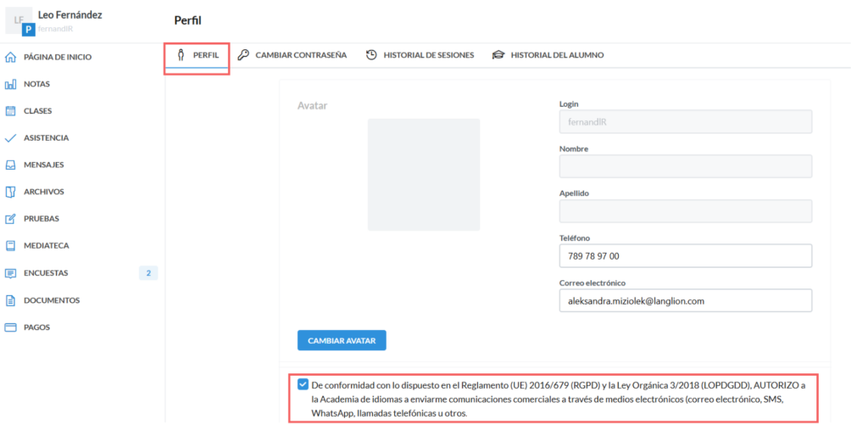Click the credit card icon for Pagos
The height and width of the screenshot is (425, 868).
11,327
